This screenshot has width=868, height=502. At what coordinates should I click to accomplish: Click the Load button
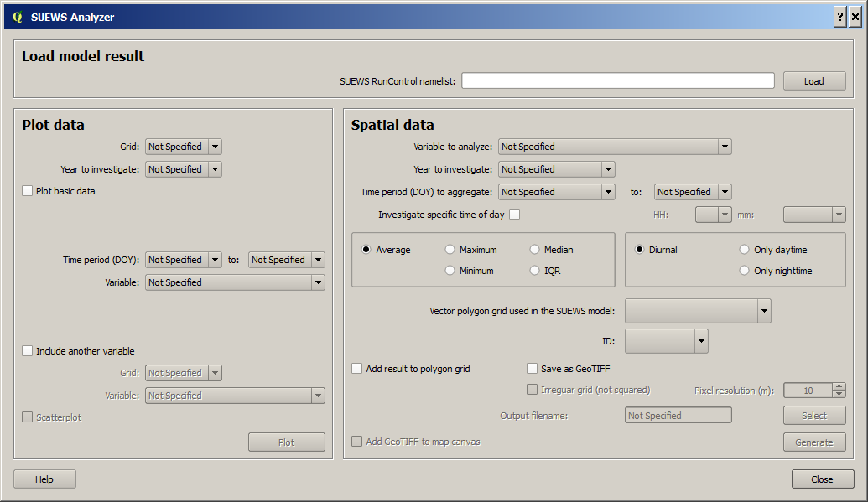click(814, 80)
